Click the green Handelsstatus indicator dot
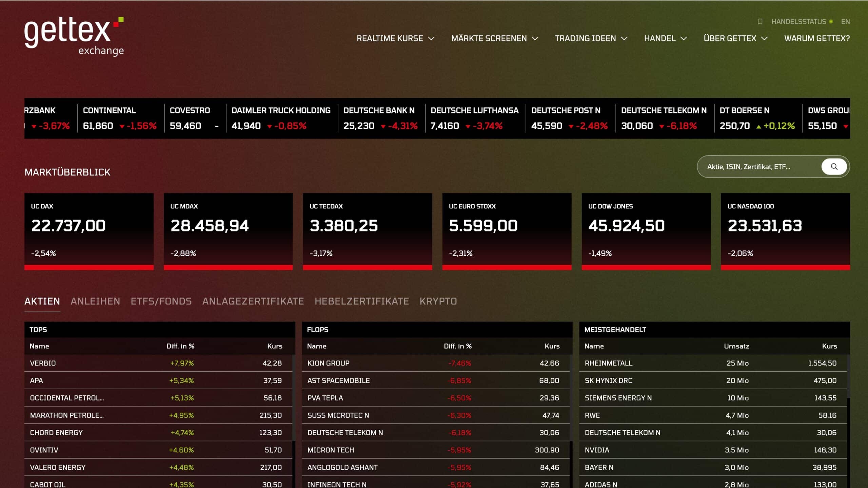Viewport: 868px width, 488px height. pos(831,22)
